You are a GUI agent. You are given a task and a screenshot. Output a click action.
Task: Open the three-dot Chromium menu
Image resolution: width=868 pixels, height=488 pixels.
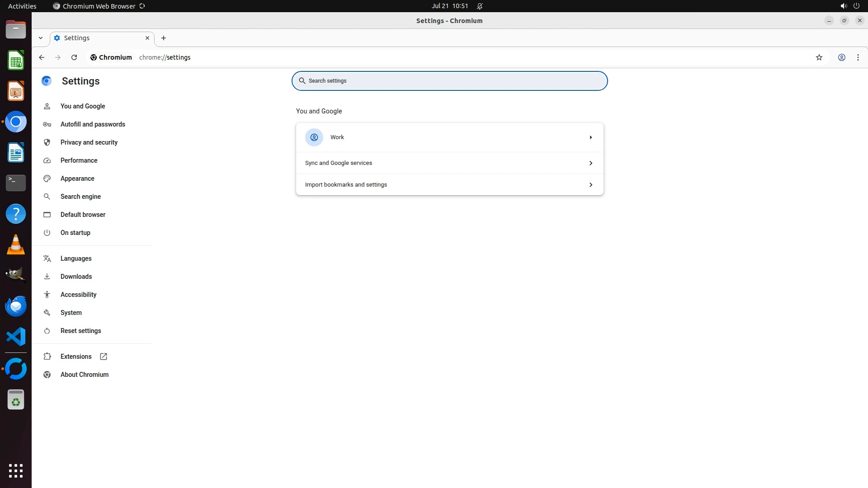coord(858,57)
